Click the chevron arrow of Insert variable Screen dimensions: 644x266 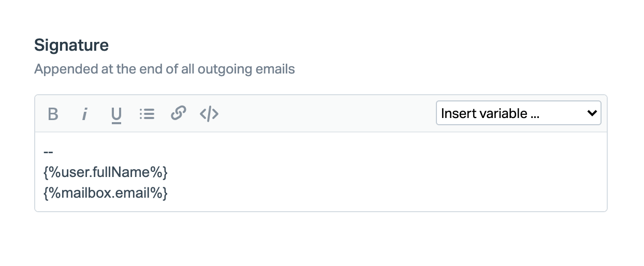coord(592,113)
